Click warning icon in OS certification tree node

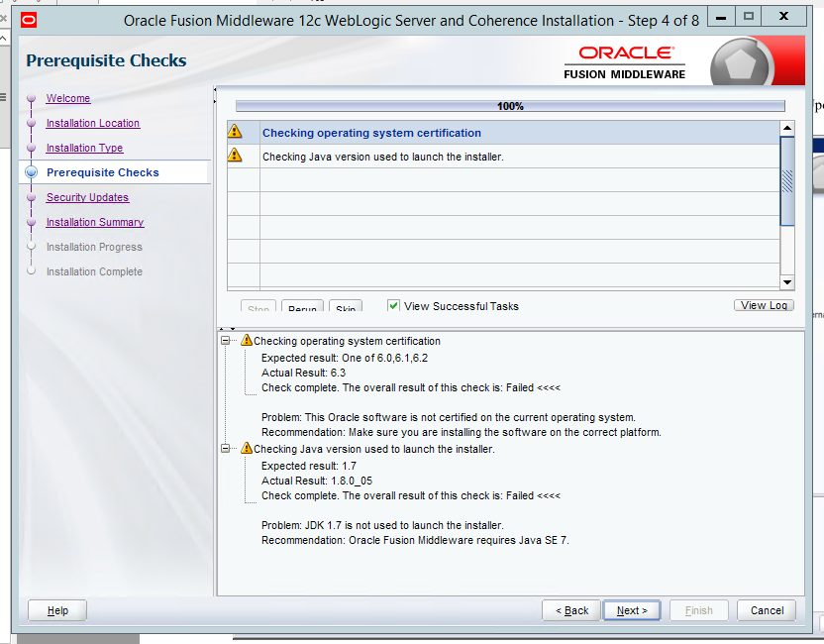(x=247, y=340)
